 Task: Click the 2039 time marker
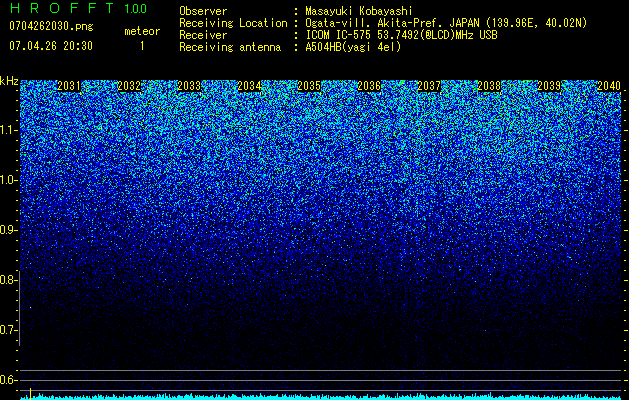coord(549,86)
